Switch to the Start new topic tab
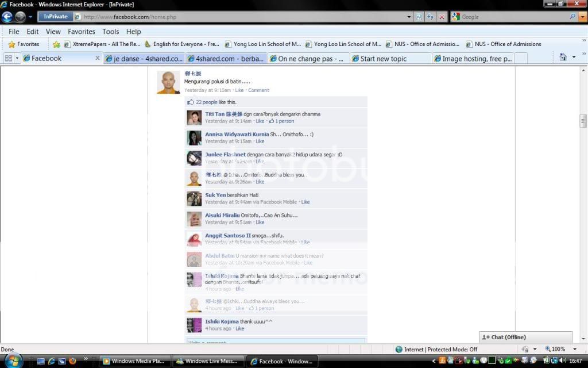The height and width of the screenshot is (368, 588). [x=390, y=59]
